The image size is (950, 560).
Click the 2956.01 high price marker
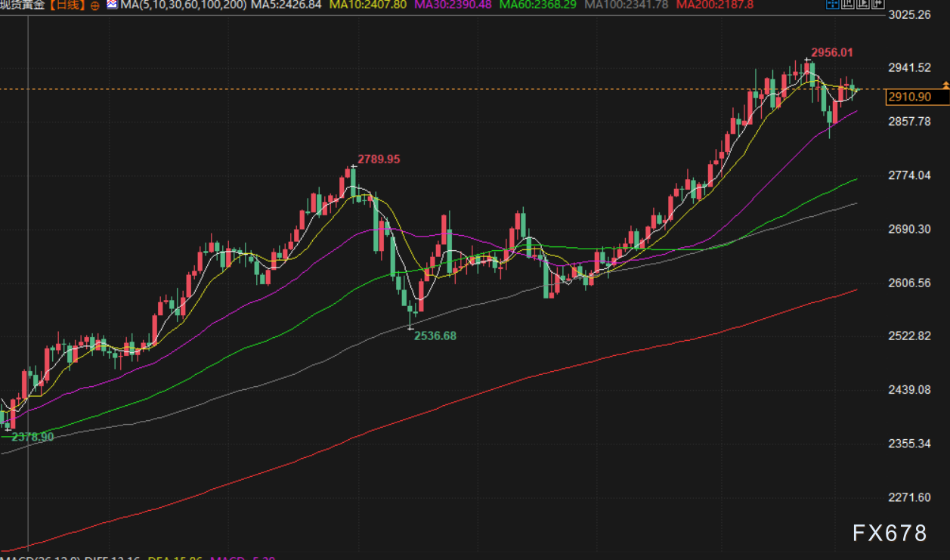831,52
